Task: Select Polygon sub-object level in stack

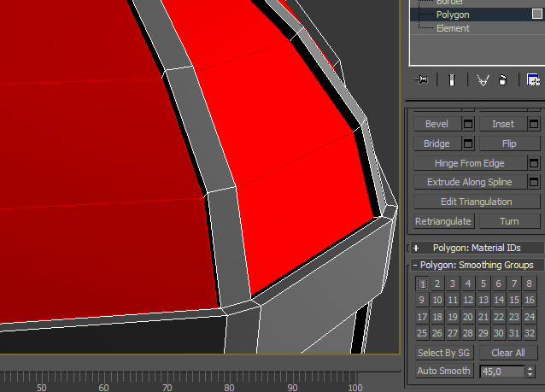Action: pos(453,15)
